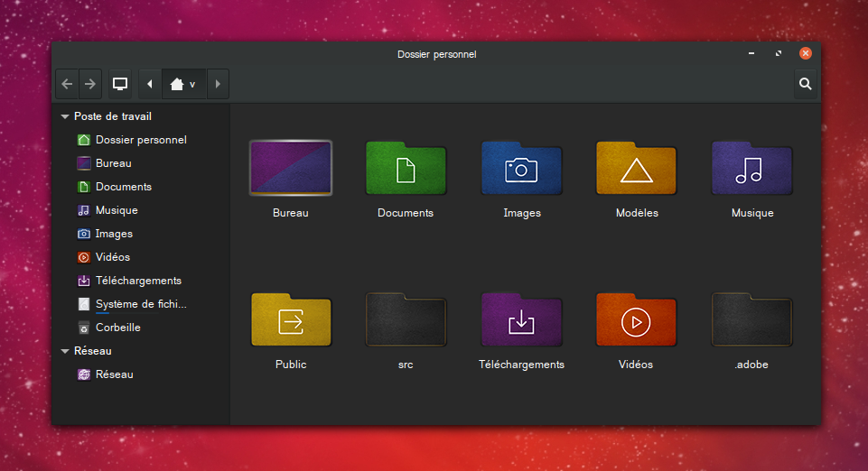Collapse the Poste de travail section
Screen dimensions: 868x471
point(65,116)
